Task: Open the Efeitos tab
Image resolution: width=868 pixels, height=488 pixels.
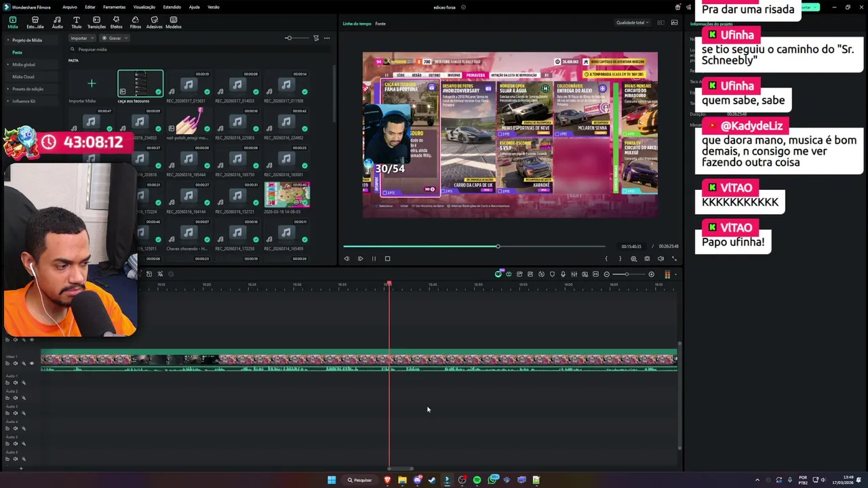Action: coord(116,22)
